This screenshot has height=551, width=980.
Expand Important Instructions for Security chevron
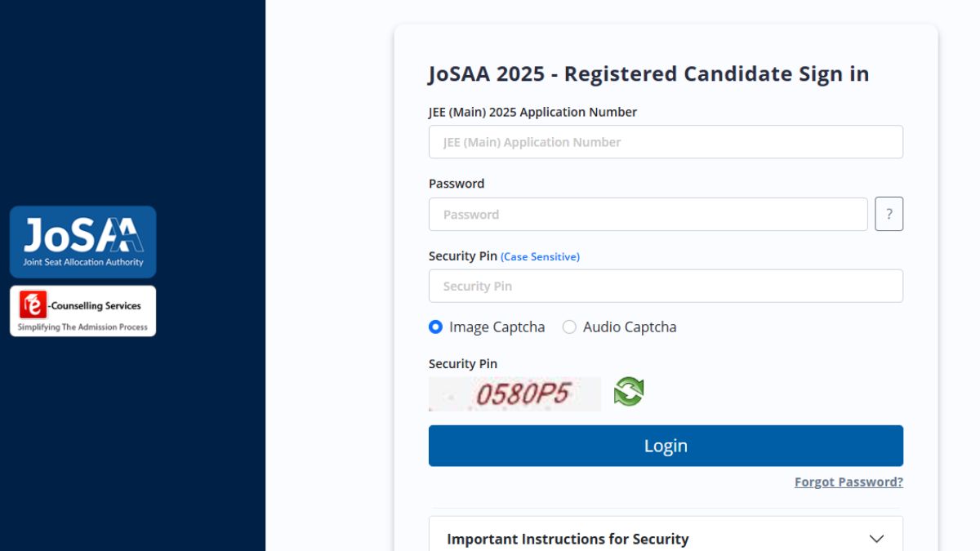click(x=876, y=539)
